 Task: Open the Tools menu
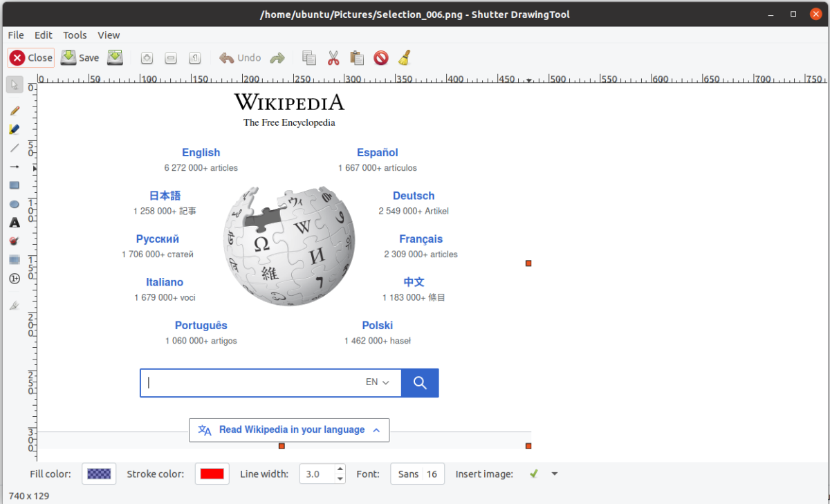tap(75, 35)
